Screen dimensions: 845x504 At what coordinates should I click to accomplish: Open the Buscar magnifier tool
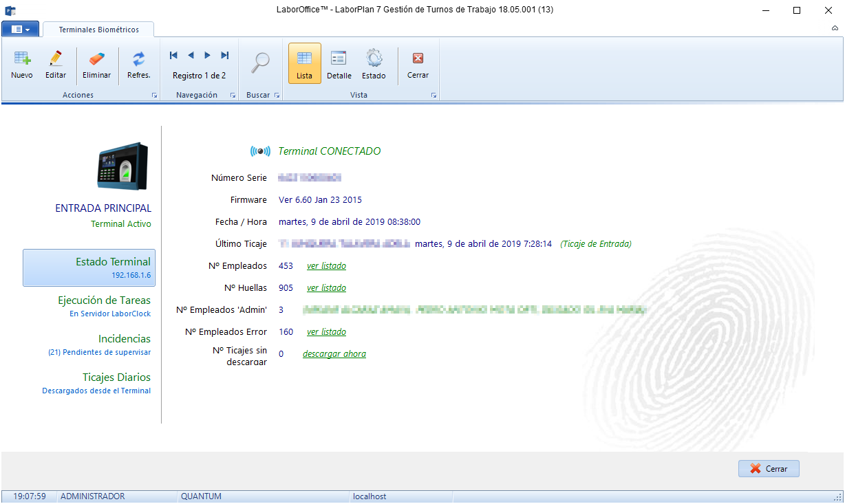coord(259,63)
